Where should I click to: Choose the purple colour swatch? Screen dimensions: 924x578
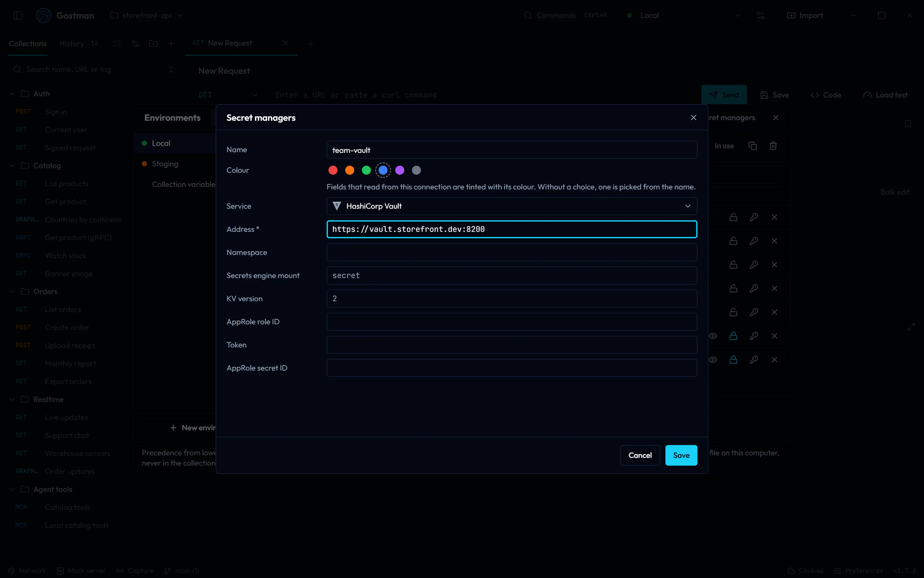400,170
